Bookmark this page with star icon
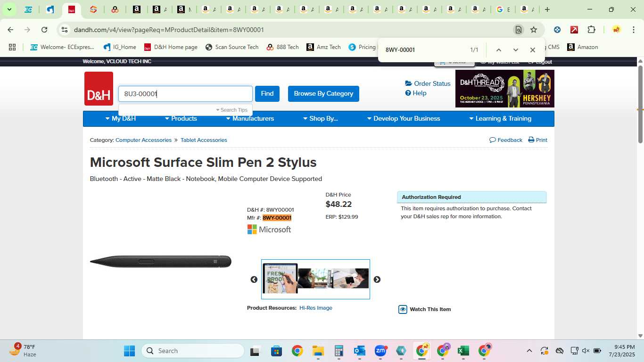Screen dimensions: 644x362 (534, 30)
